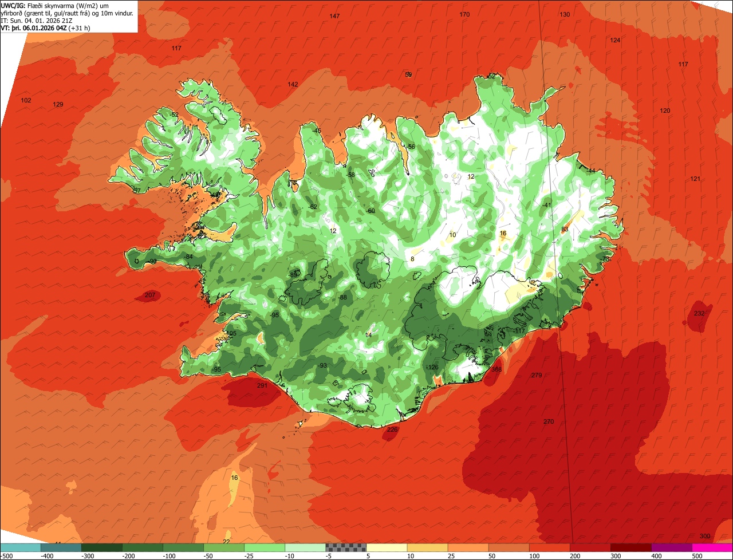Select the value 368 on the southeast coast
Image resolution: width=733 pixels, height=560 pixels.
[496, 369]
